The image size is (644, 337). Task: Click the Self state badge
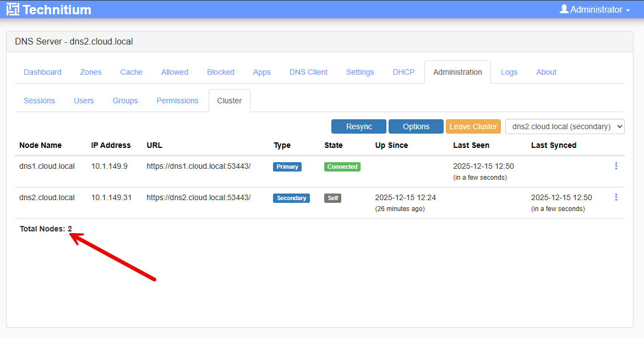[332, 198]
